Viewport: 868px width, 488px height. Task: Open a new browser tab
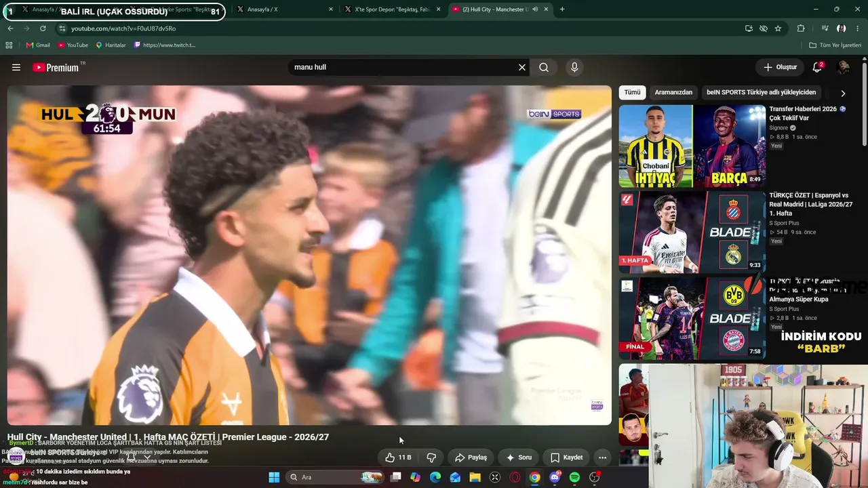(x=562, y=9)
